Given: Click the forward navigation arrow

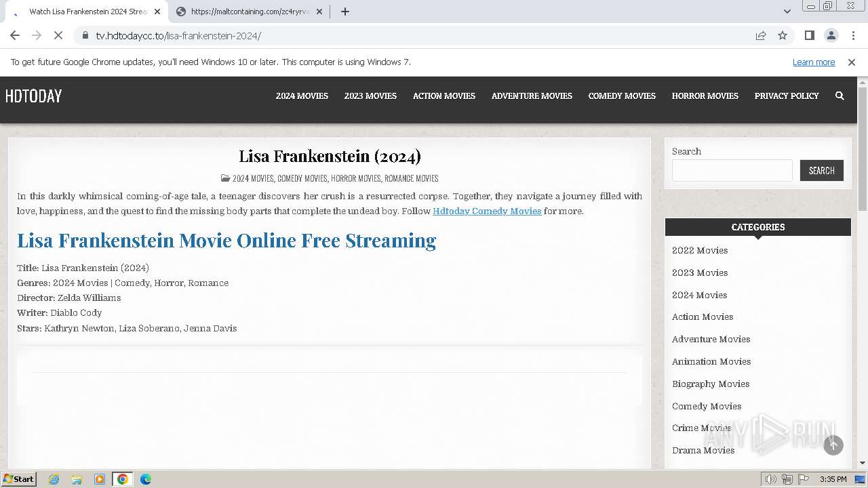Looking at the screenshot, I should click(x=37, y=35).
